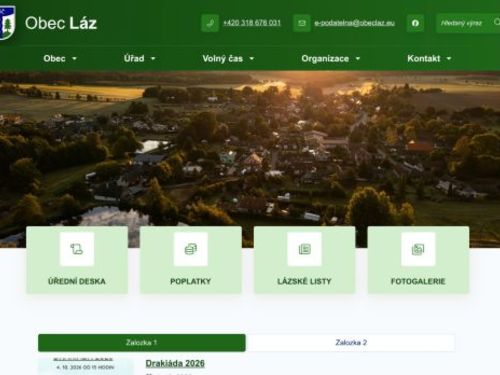Open the Obec menu item
This screenshot has height=375, width=500.
coord(54,59)
